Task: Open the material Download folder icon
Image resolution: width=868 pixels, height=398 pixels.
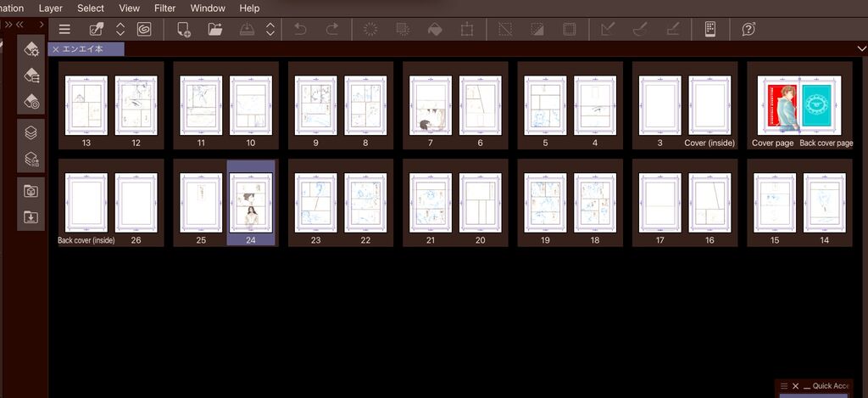Action: point(31,217)
